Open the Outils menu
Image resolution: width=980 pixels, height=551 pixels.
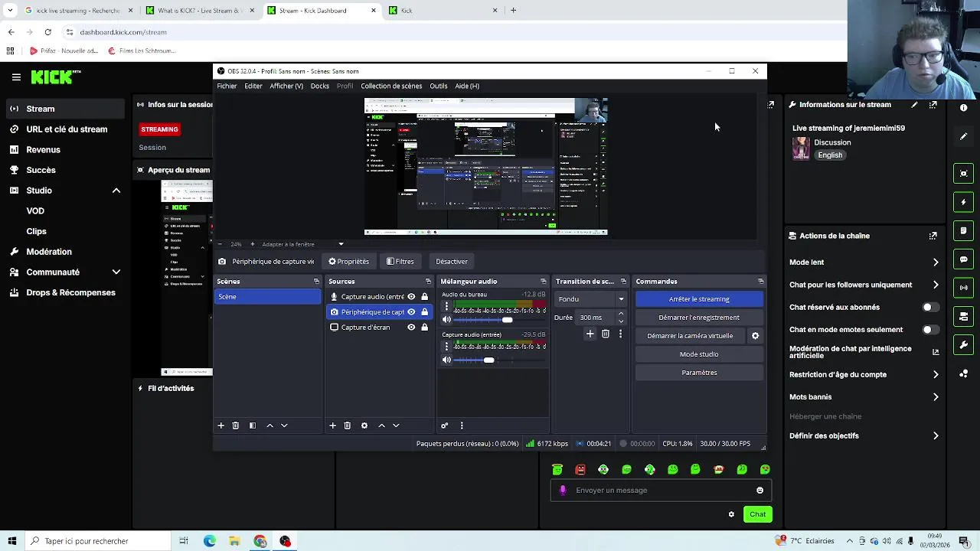tap(438, 86)
